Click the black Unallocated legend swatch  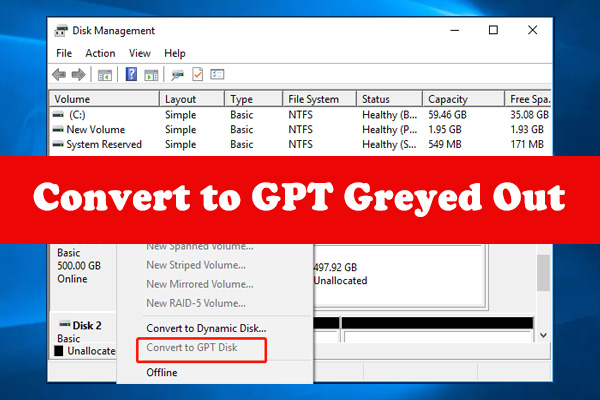59,351
